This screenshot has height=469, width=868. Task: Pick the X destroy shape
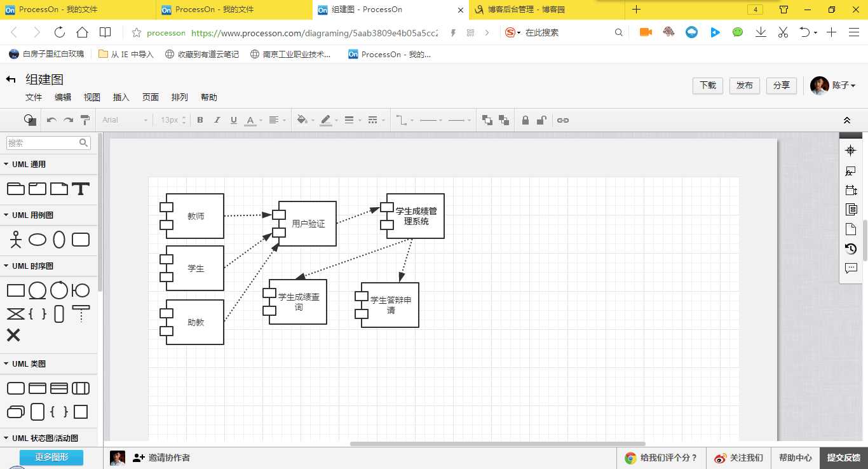point(13,336)
